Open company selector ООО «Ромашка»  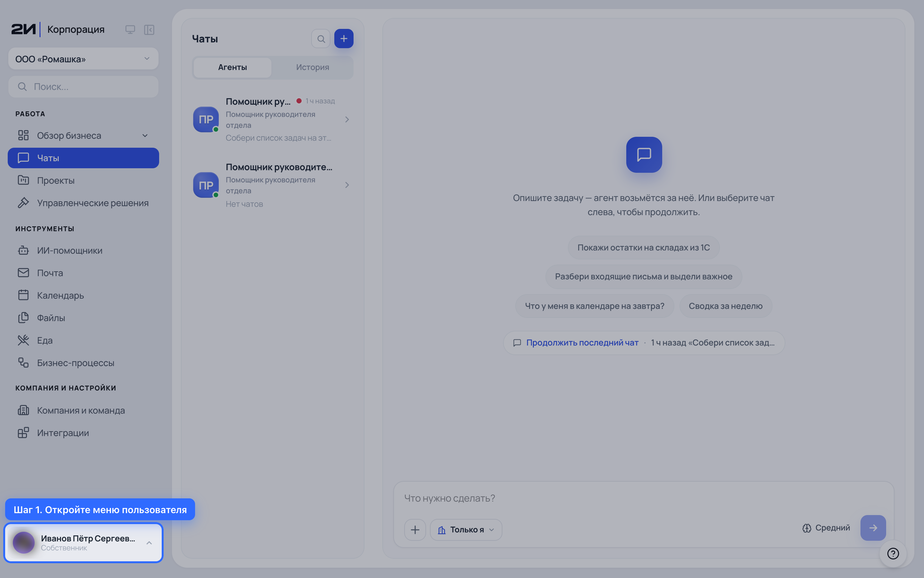83,59
